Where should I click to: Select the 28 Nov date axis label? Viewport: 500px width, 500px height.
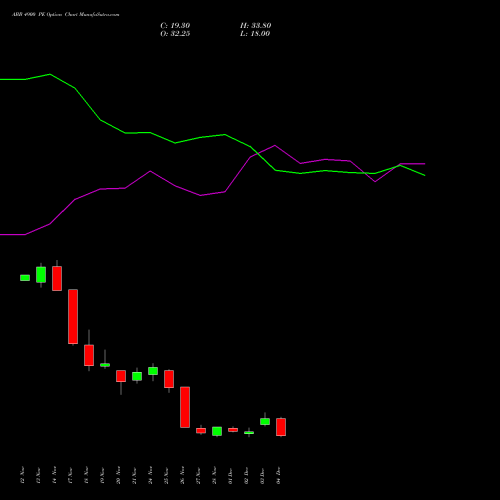(x=214, y=475)
